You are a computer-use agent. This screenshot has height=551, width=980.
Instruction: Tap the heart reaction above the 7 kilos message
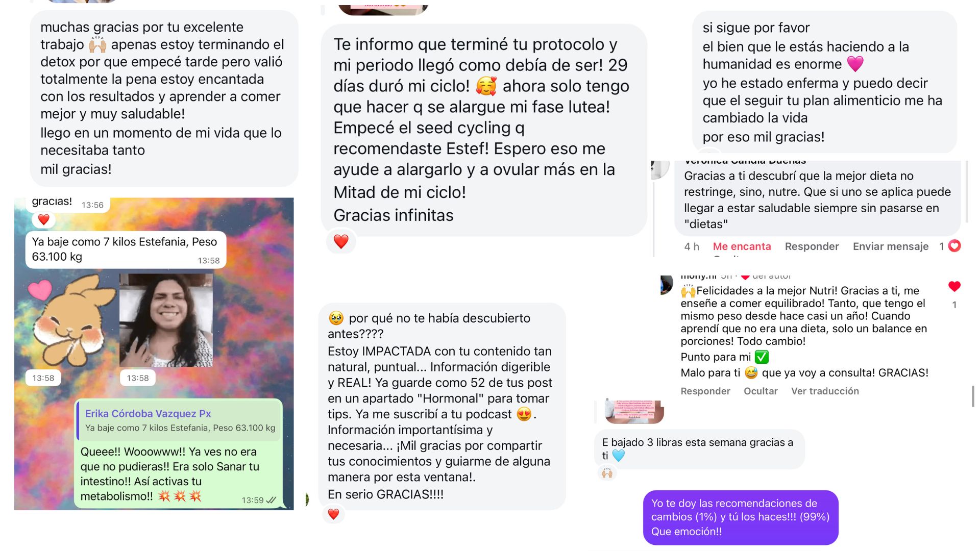43,219
